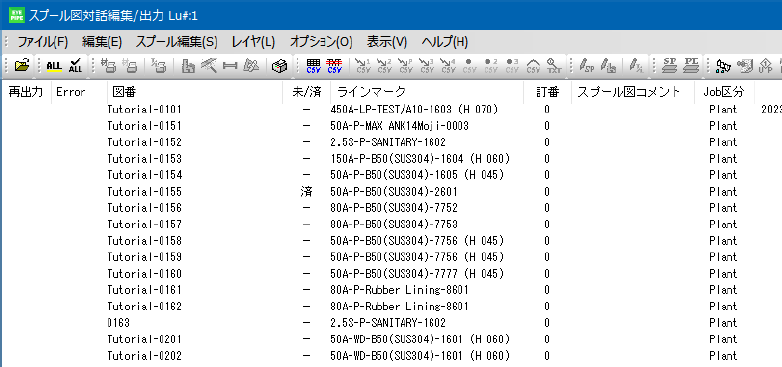Open the 表示(V) menu
This screenshot has height=367, width=782.
(387, 42)
